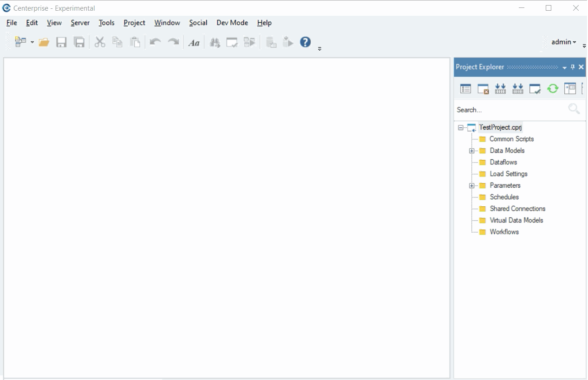The height and width of the screenshot is (380, 588).
Task: Click the Paste clipboard icon
Action: pyautogui.click(x=135, y=42)
